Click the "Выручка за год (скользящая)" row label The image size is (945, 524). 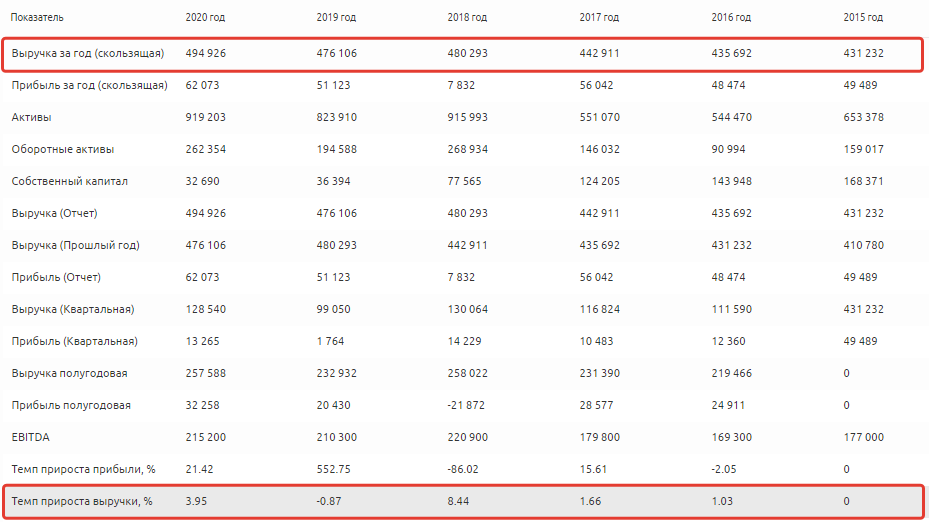[x=88, y=53]
